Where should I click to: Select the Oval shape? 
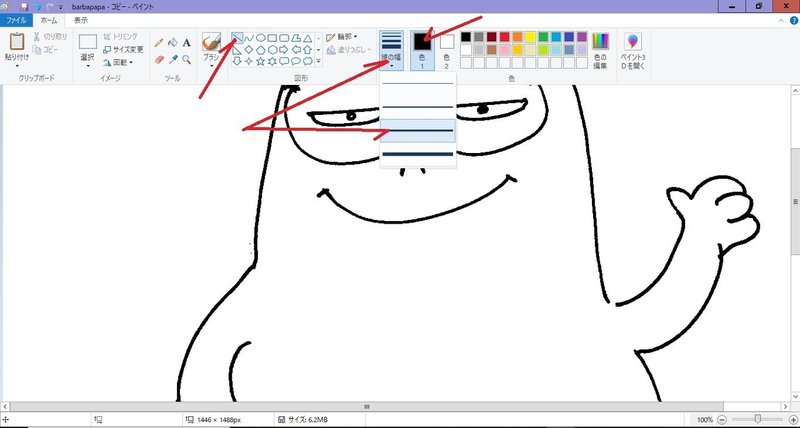(x=261, y=38)
